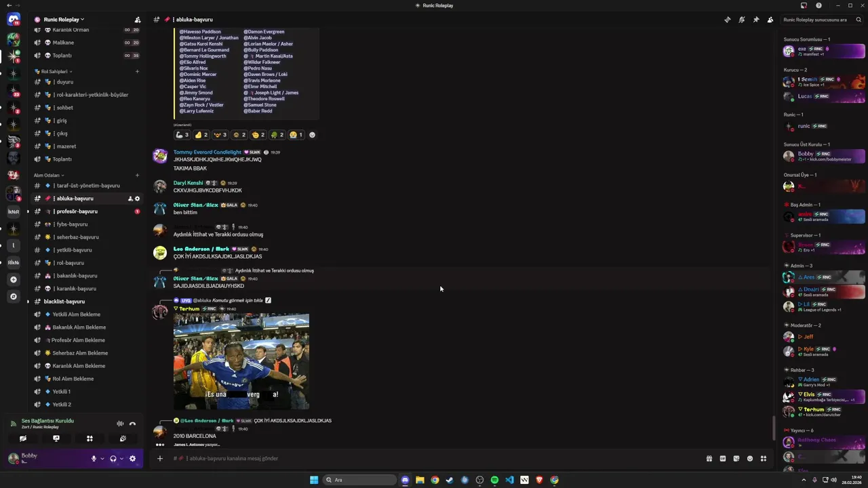This screenshot has height=488, width=868.
Task: Add reaction with the smiley button after reactions
Action: [312, 135]
